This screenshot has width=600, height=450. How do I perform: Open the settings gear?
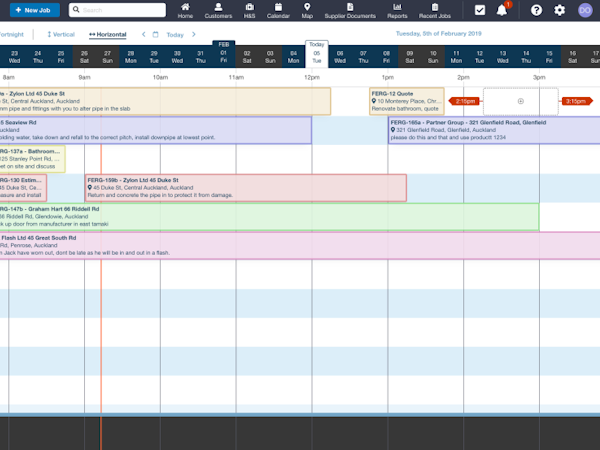coord(559,10)
